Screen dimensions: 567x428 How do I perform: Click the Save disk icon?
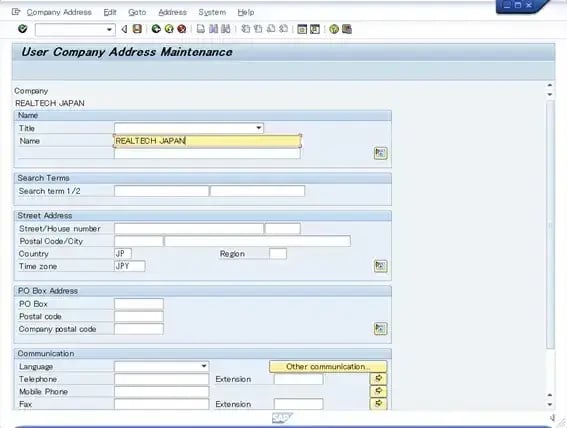pyautogui.click(x=137, y=29)
